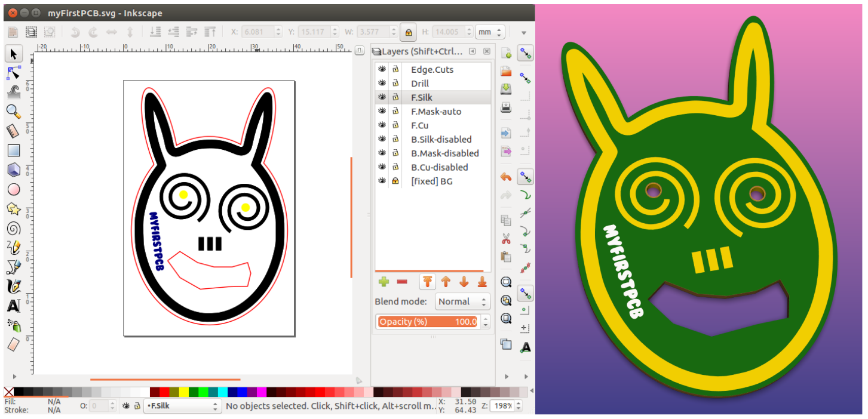Toggle lock on Drill layer
This screenshot has height=419, width=868.
(395, 84)
